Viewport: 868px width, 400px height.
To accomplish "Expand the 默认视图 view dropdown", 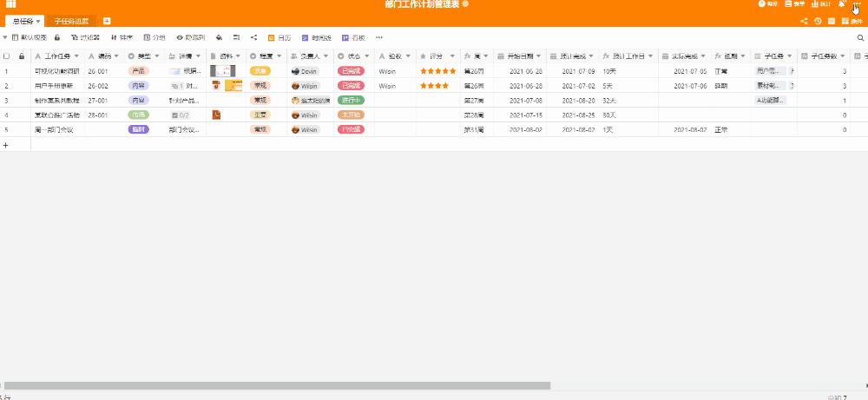I will (x=5, y=38).
